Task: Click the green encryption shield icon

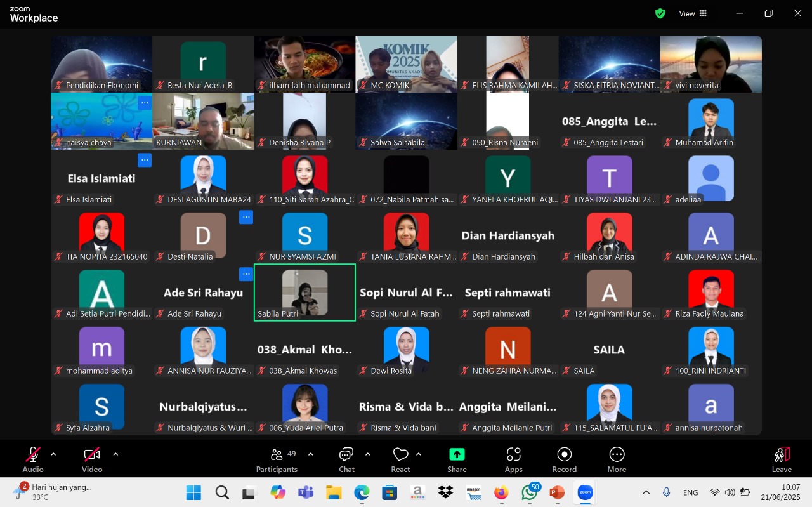Action: (x=660, y=13)
